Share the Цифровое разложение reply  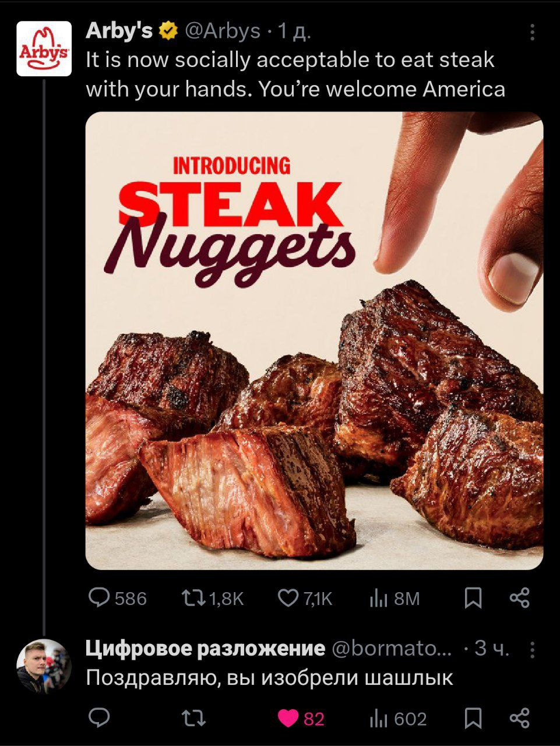pyautogui.click(x=519, y=719)
